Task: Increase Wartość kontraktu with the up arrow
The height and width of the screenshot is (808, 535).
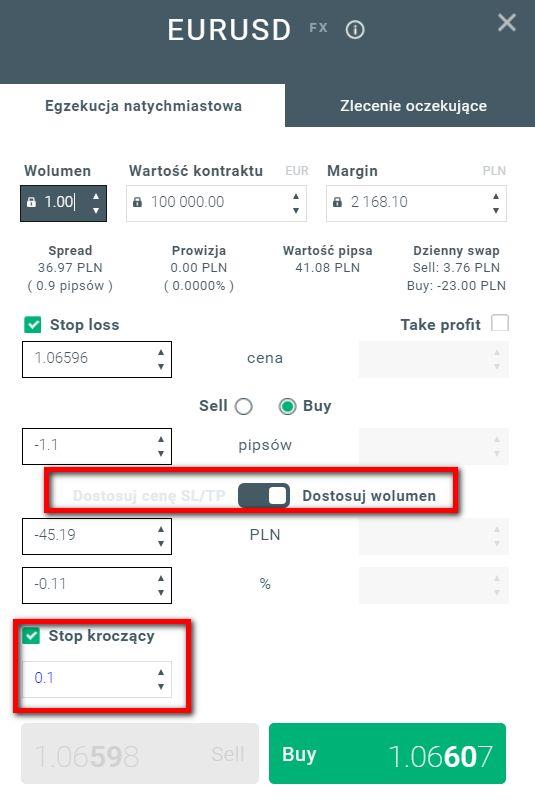Action: click(296, 196)
